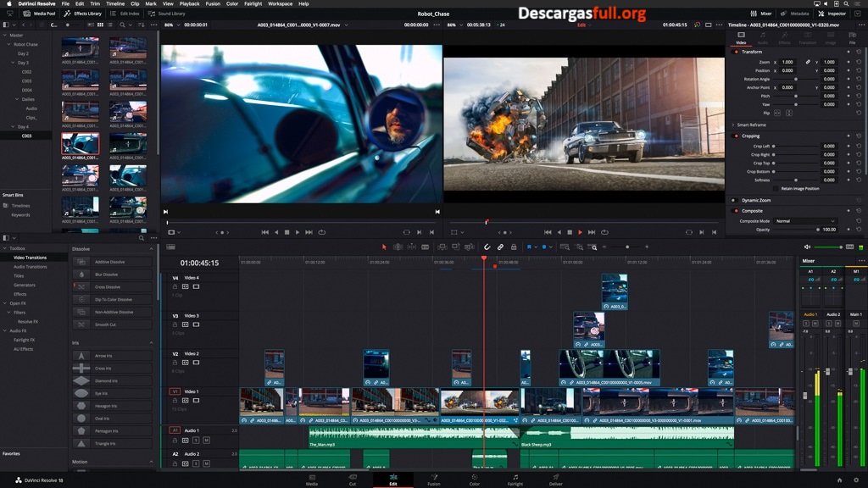This screenshot has width=868, height=488.
Task: Toggle the Transform section on or off
Action: (734, 52)
